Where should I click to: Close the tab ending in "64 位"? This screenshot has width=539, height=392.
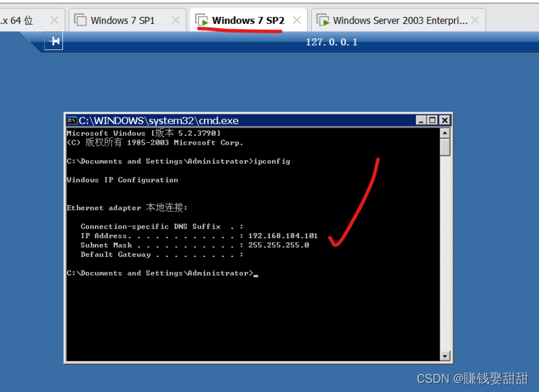point(55,20)
